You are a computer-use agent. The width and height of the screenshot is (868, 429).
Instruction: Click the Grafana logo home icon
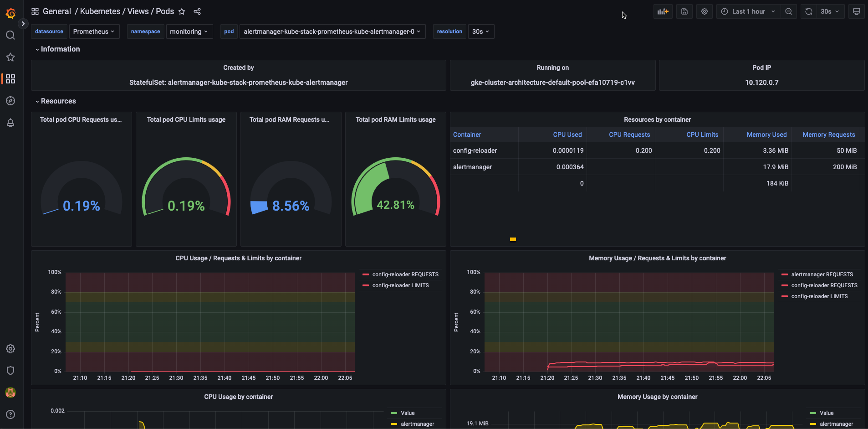(10, 13)
